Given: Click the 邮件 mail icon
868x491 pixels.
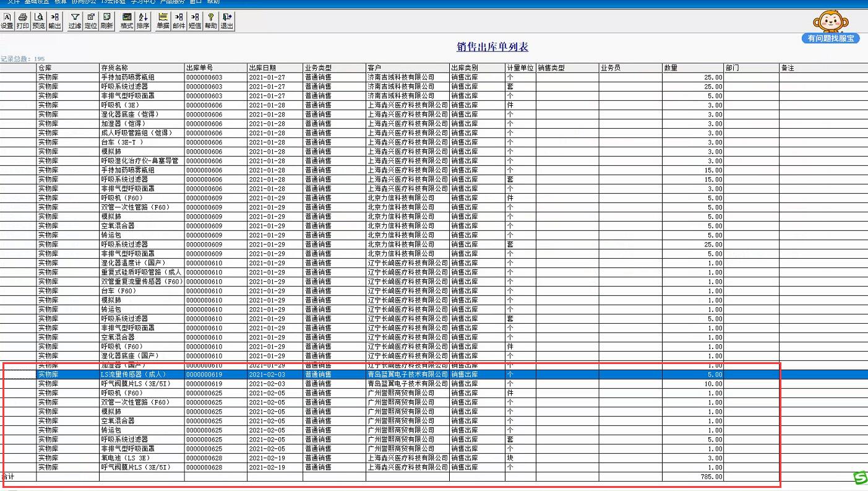Looking at the screenshot, I should pos(179,21).
